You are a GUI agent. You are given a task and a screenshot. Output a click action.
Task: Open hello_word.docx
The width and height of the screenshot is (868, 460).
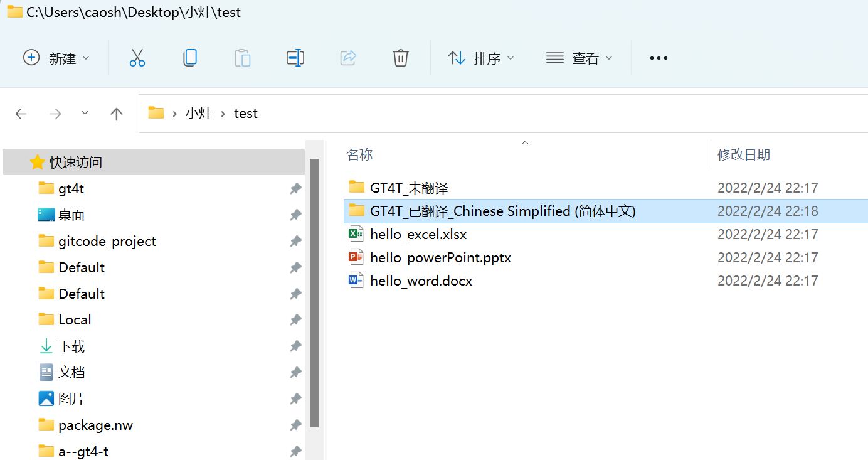click(421, 281)
